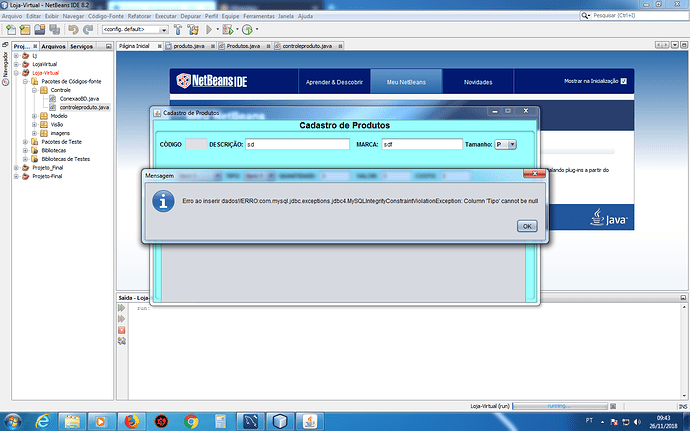Screen dimensions: 690x431
Task: Click the MySQL Workbench taskbar icon
Action: tap(251, 421)
